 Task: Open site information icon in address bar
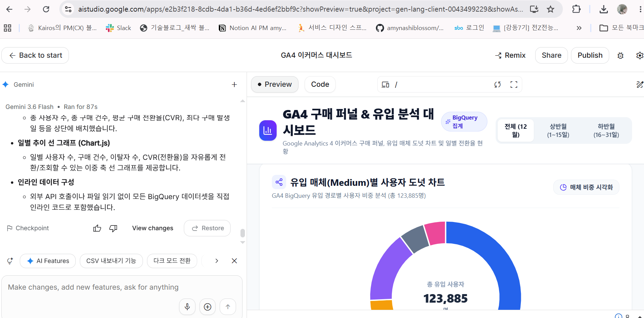[x=68, y=9]
